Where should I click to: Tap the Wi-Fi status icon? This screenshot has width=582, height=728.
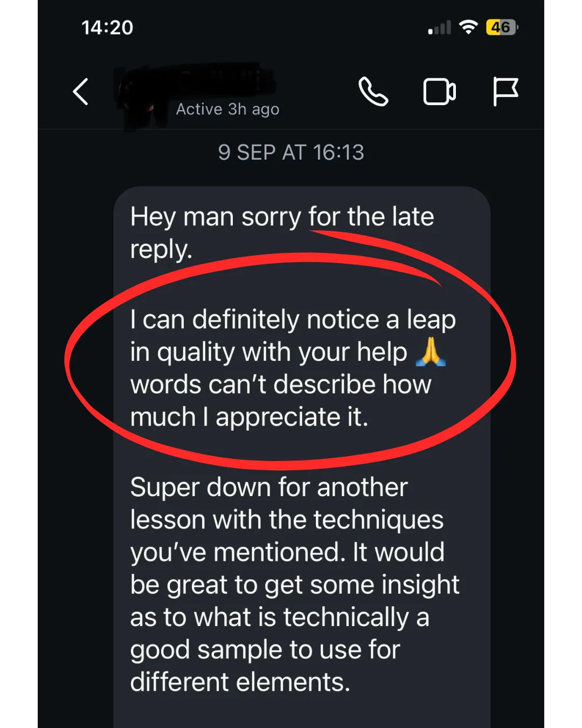pos(468,27)
